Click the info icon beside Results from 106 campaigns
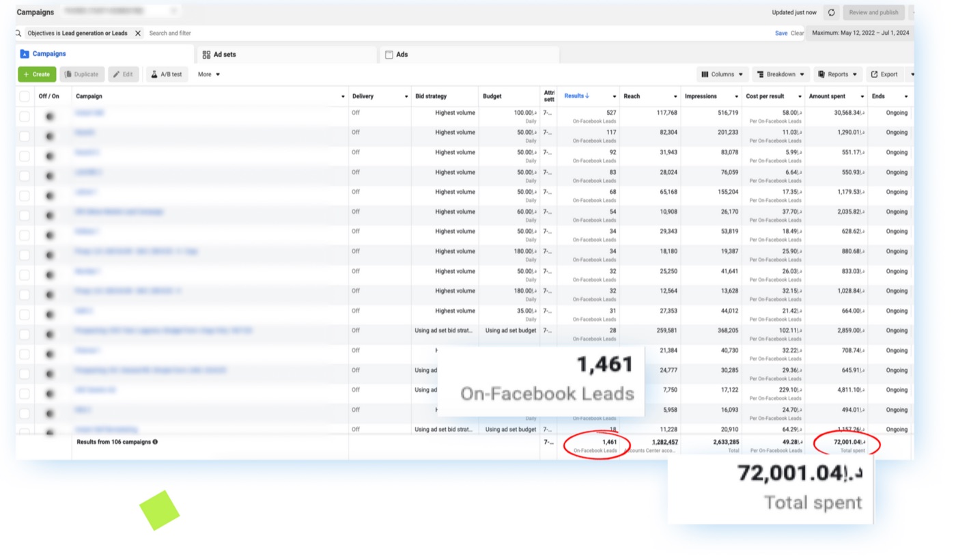Viewport: 956px width, 560px height. click(155, 442)
